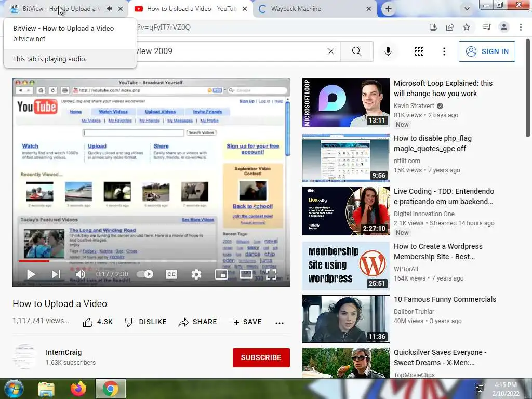Click the Chrome taskbar icon
Screen dimensions: 532x399
(x=111, y=389)
